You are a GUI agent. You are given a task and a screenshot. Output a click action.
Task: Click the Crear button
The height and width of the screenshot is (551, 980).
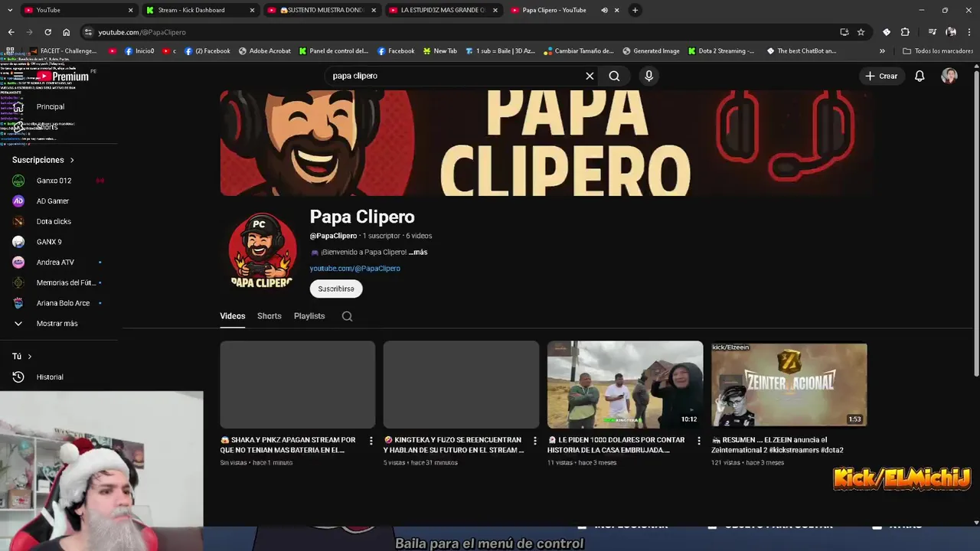(x=881, y=76)
